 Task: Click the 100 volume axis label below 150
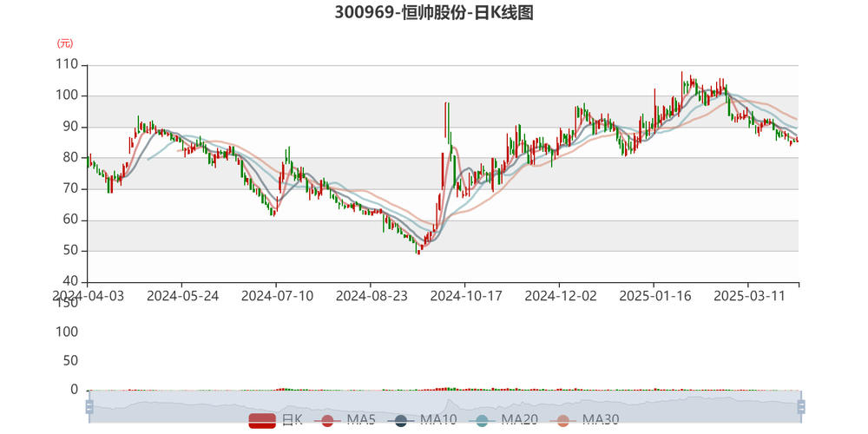pos(68,332)
